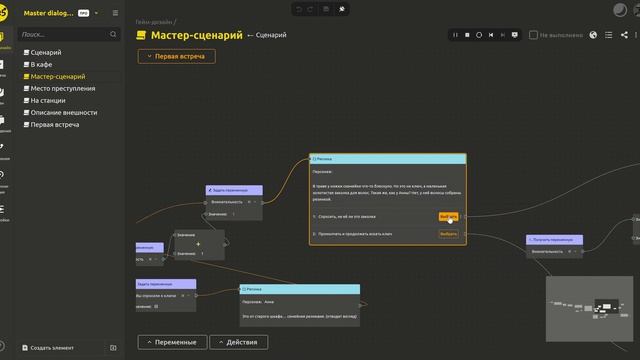
Task: Expand the 'Переменные' panel
Action: [x=172, y=342]
